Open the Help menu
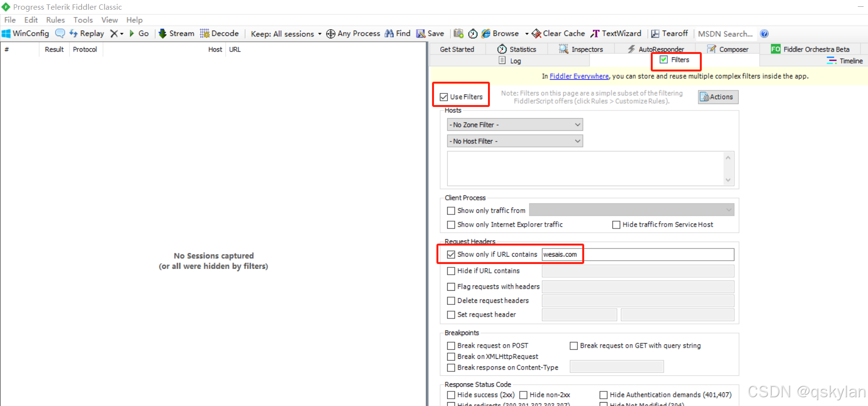 tap(134, 20)
